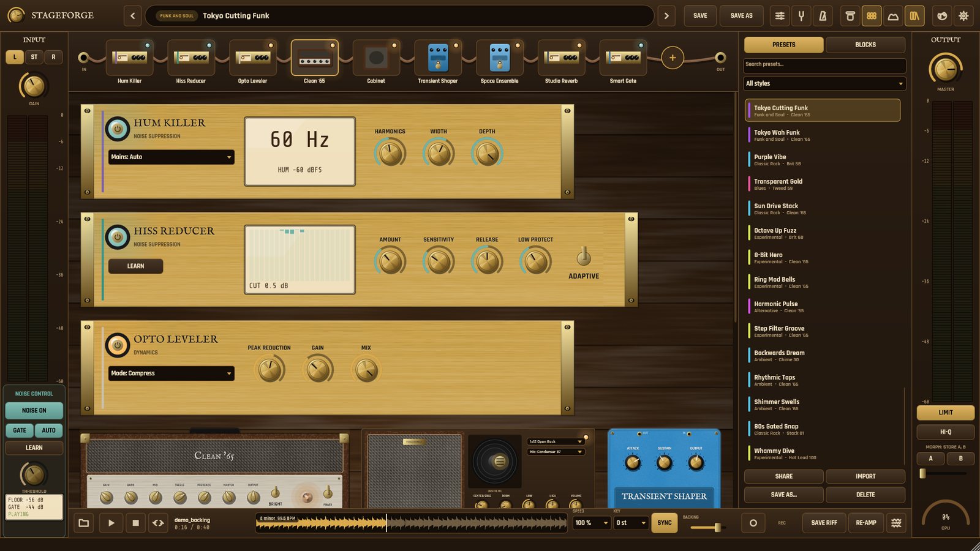Image resolution: width=980 pixels, height=551 pixels.
Task: Open the metronome icon
Action: 823,16
